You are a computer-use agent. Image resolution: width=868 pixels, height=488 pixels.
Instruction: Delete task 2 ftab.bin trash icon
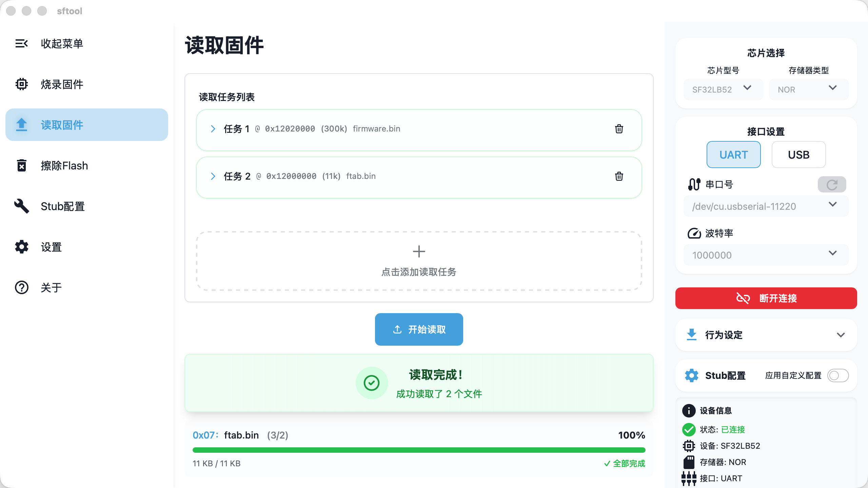(x=619, y=176)
